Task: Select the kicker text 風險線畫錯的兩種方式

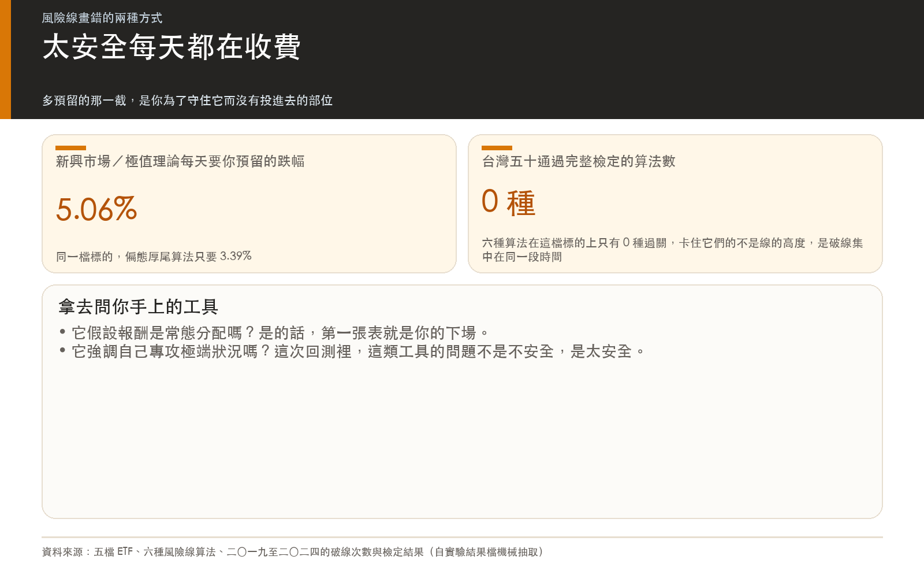Action: point(102,18)
